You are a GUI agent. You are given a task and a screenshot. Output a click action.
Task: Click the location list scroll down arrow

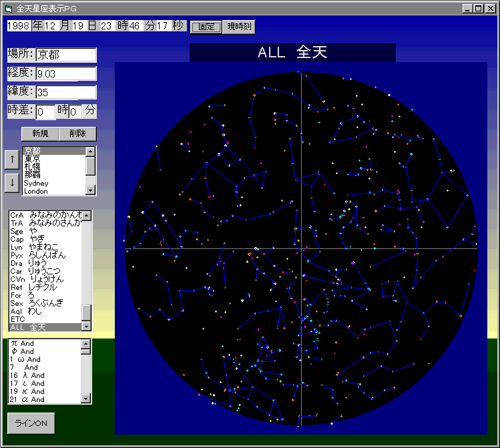[91, 190]
